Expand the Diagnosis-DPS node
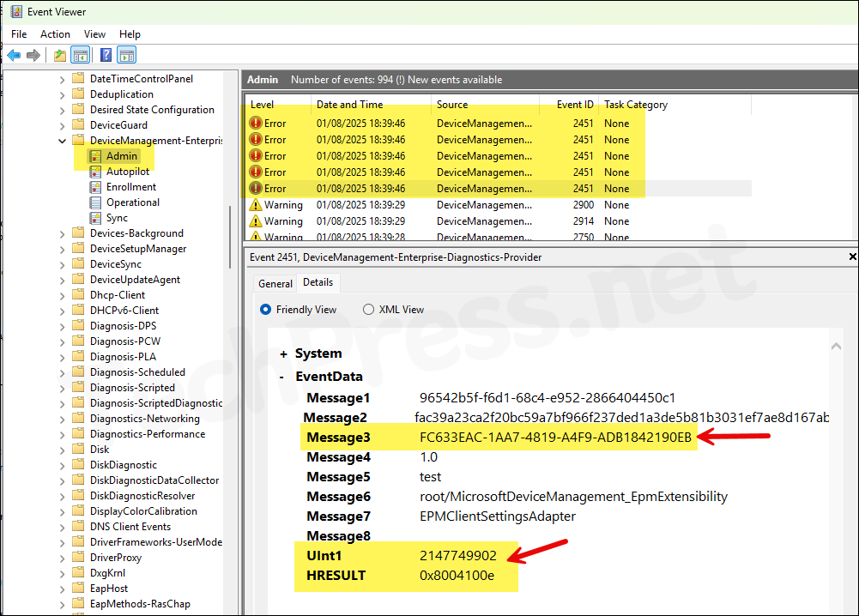859x616 pixels. click(x=62, y=326)
